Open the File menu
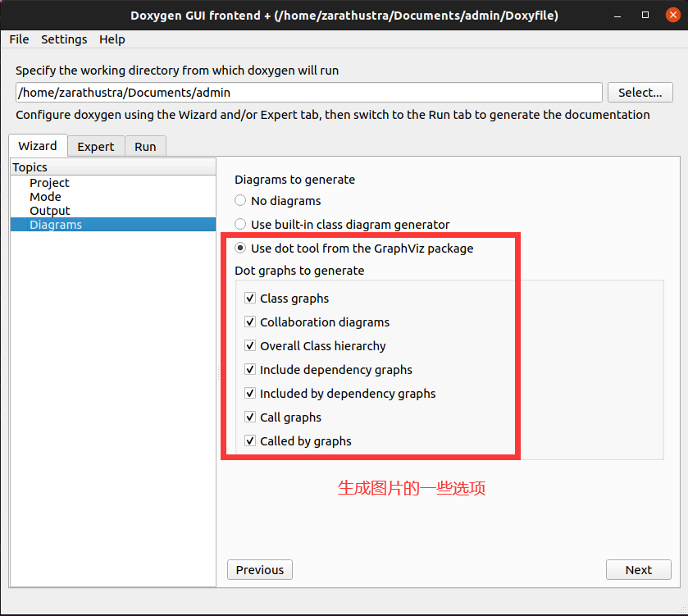The image size is (688, 616). pyautogui.click(x=19, y=39)
